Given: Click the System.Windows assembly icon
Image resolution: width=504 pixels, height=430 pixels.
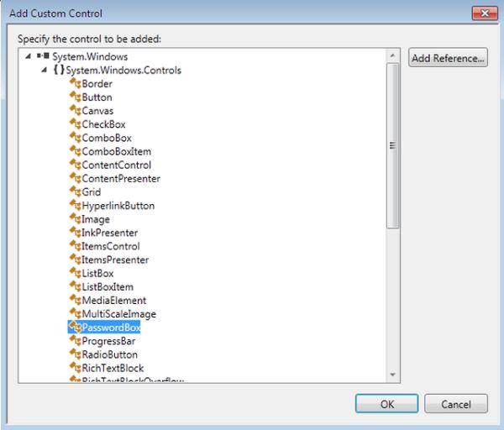Looking at the screenshot, I should 43,56.
